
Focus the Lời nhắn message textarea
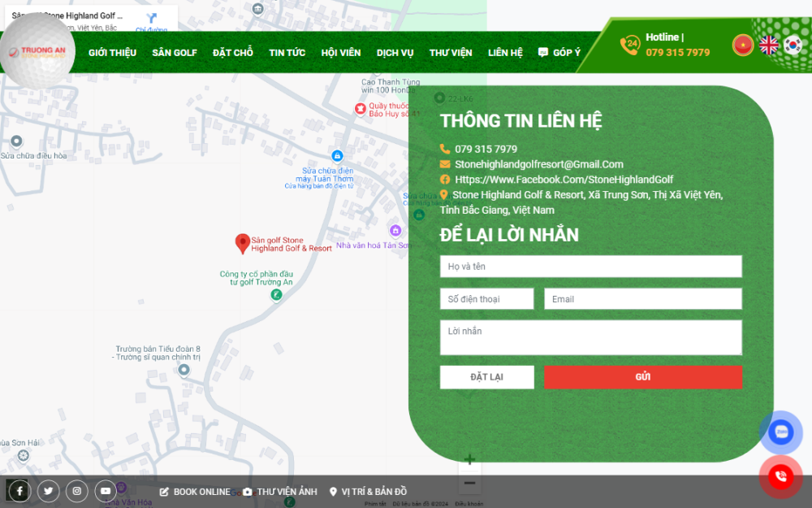(x=591, y=337)
